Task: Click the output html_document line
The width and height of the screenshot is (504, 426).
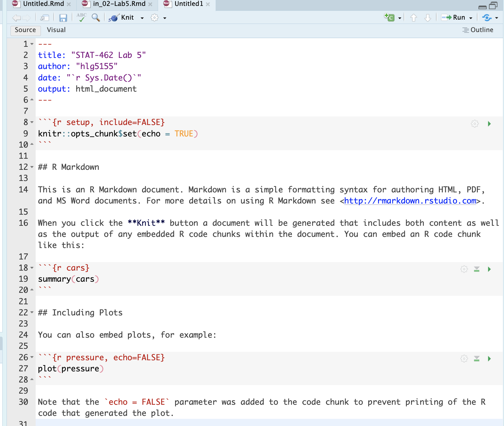Action: pyautogui.click(x=87, y=89)
